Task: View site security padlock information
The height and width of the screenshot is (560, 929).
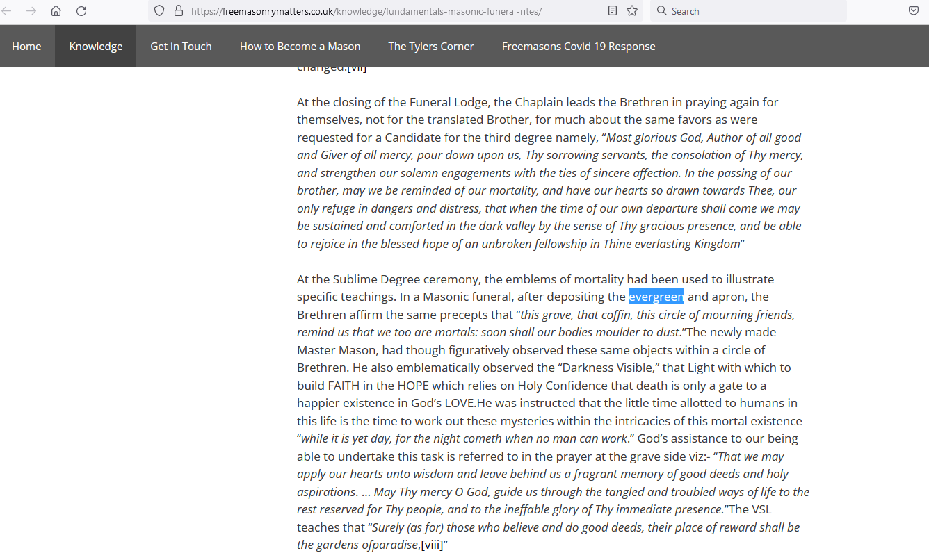Action: (x=179, y=11)
